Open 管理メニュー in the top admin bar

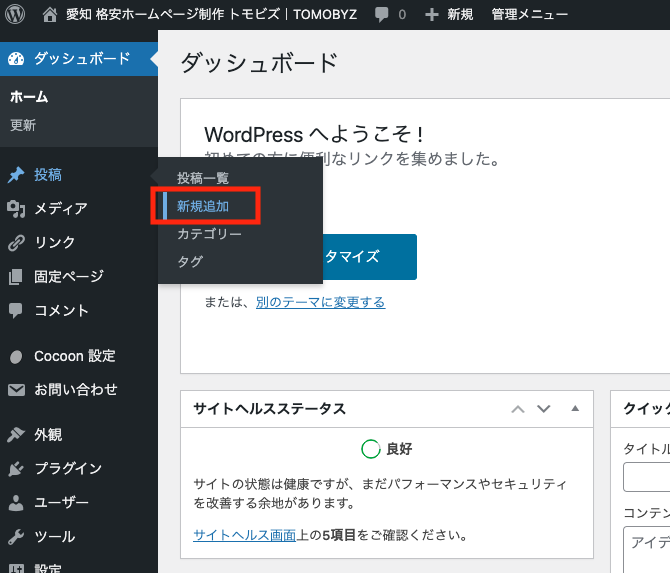[529, 15]
